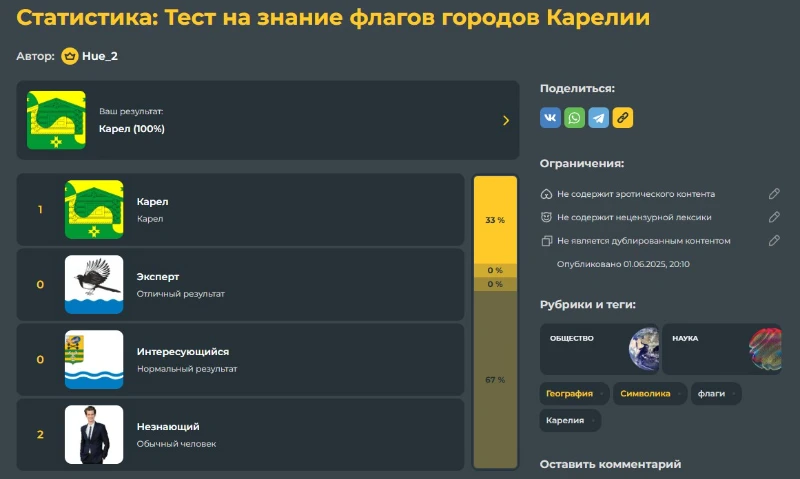Open the Интересующийся flag image
Viewport: 800px width, 479px height.
pos(94,360)
